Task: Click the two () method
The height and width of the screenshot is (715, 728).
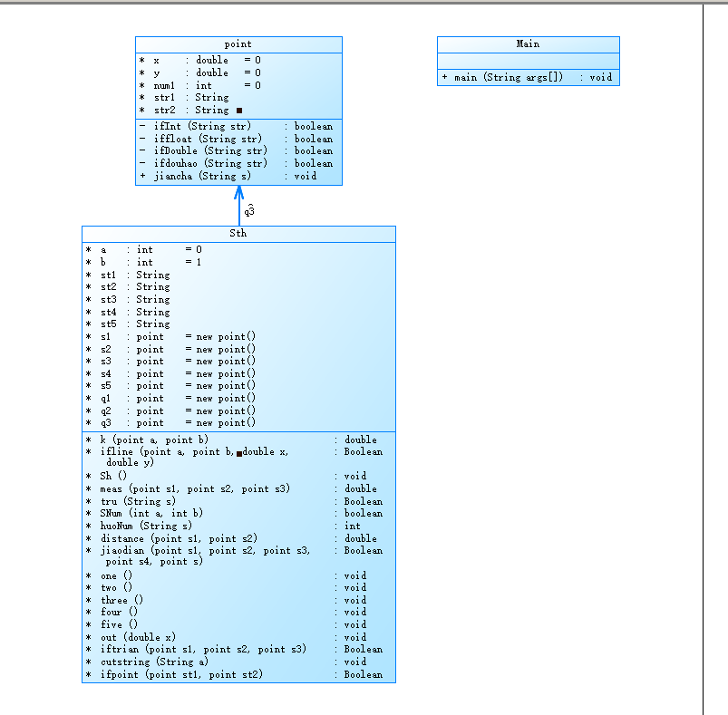Action: [226, 588]
